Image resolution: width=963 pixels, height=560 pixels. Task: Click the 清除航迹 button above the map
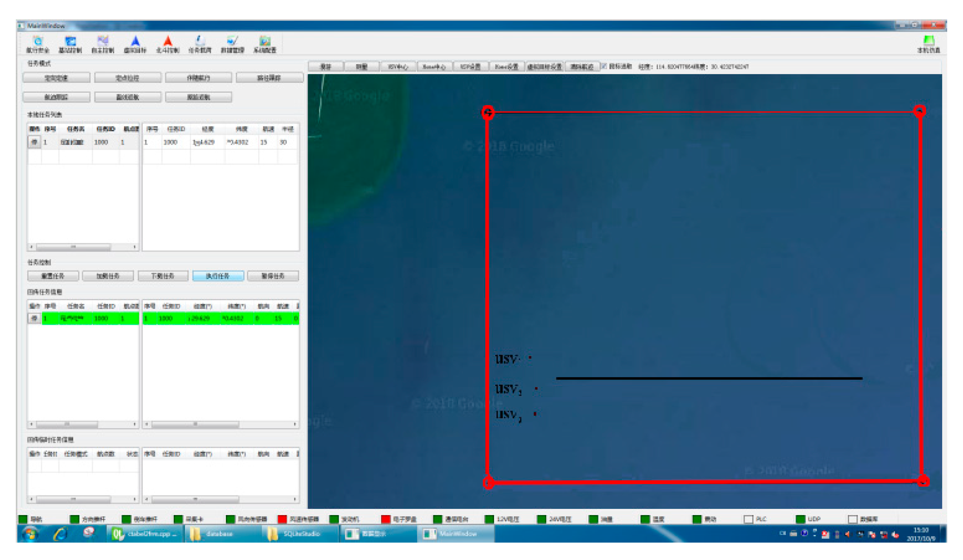pyautogui.click(x=582, y=66)
